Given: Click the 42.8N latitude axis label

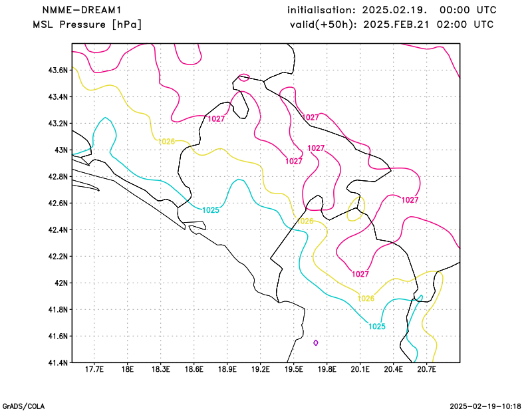Looking at the screenshot, I should point(58,176).
